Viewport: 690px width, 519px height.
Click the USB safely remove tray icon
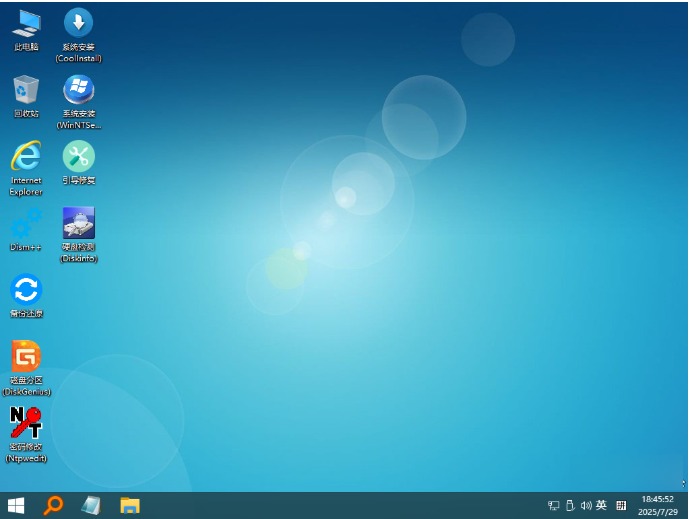point(570,505)
